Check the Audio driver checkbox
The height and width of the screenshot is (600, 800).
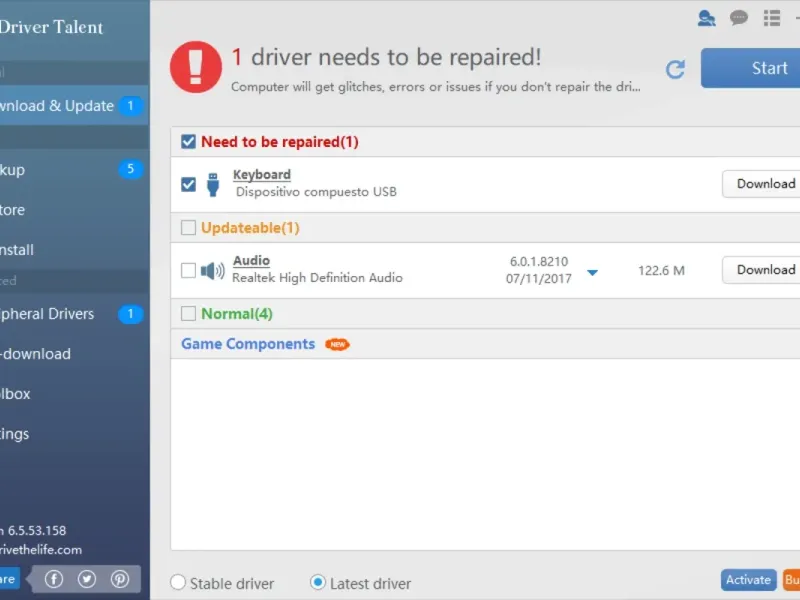[188, 270]
